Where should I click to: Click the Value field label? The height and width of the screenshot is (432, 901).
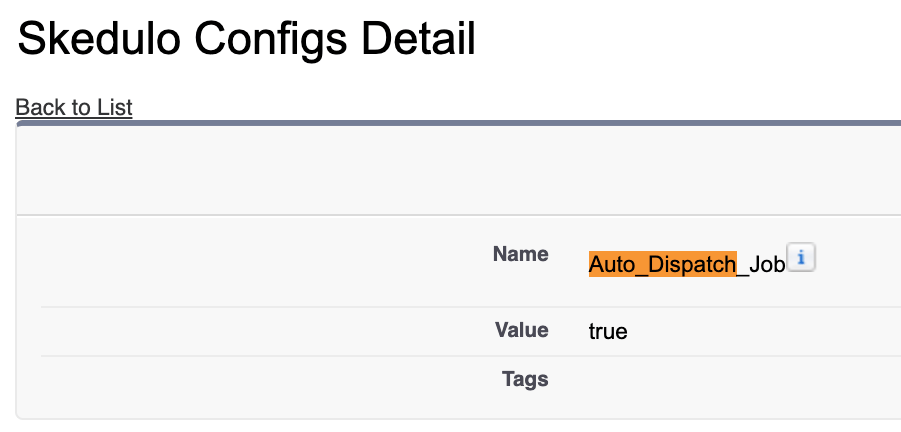click(522, 330)
